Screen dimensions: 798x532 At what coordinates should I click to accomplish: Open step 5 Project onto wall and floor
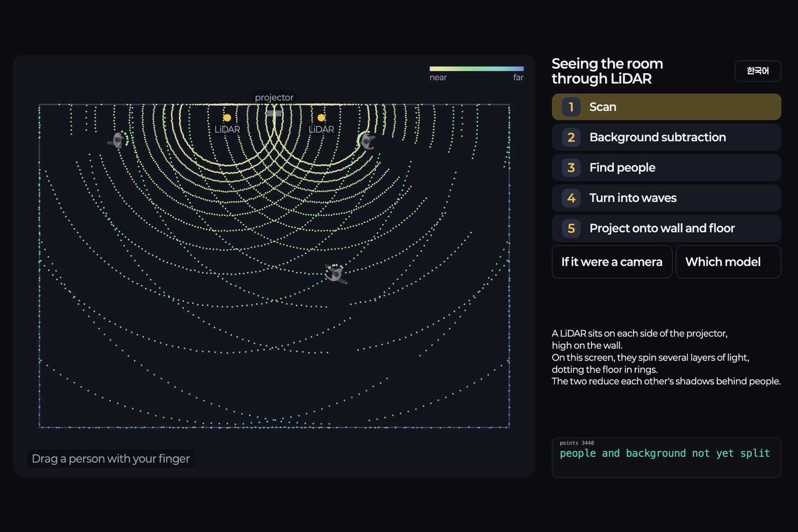666,228
